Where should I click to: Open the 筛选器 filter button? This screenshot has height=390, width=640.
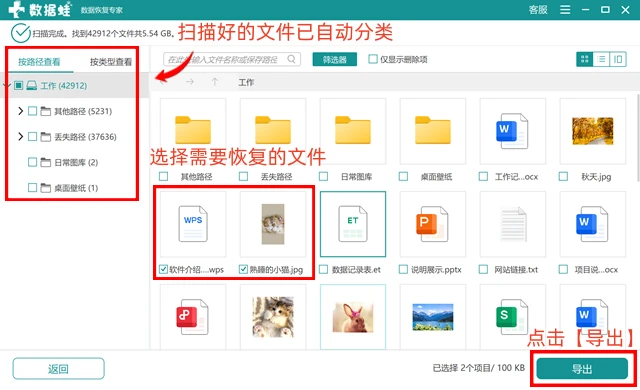(335, 60)
